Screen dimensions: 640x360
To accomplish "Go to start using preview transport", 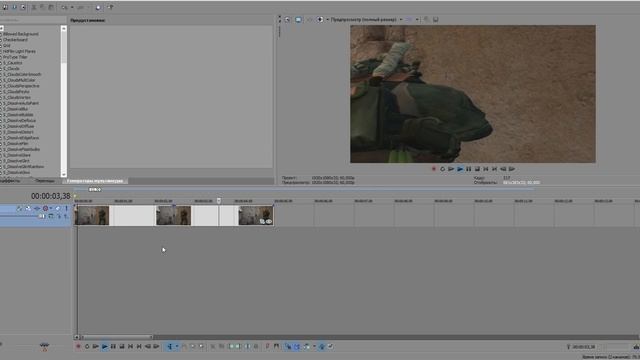I will (486, 169).
